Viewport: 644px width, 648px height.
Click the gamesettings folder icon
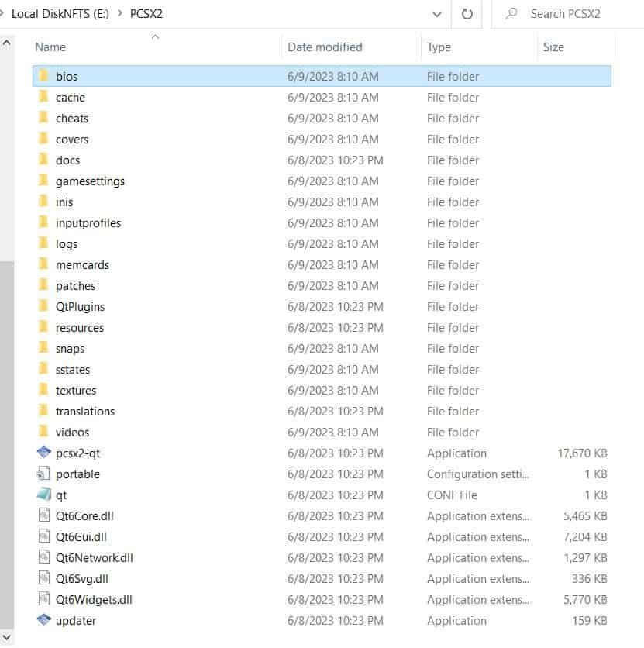click(x=43, y=181)
